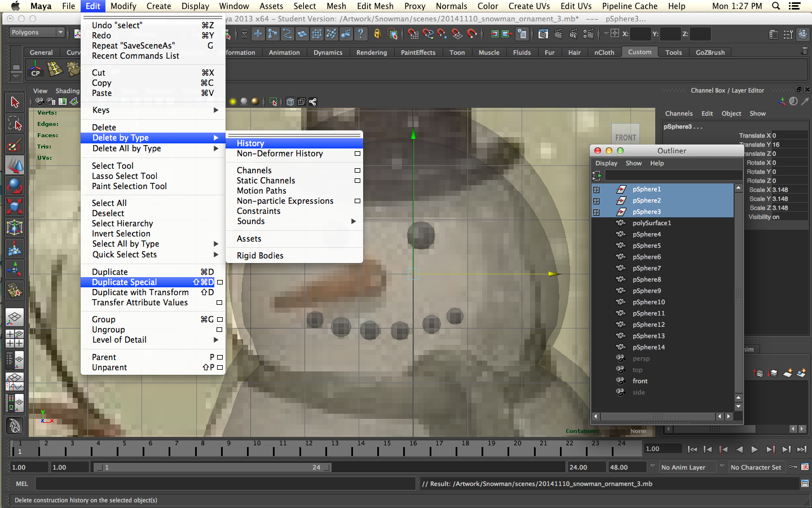Click the CP custom shelf icon

click(36, 69)
